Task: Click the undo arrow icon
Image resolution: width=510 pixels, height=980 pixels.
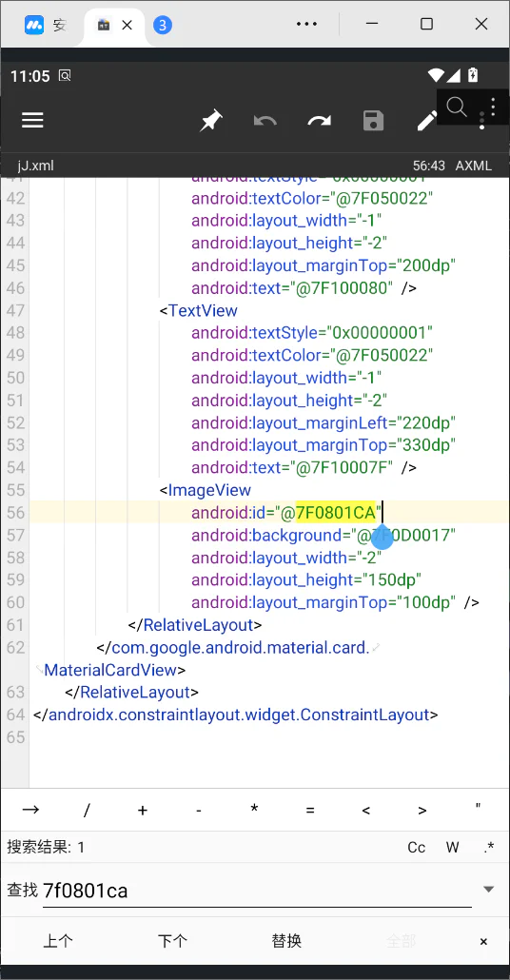Action: coord(265,121)
